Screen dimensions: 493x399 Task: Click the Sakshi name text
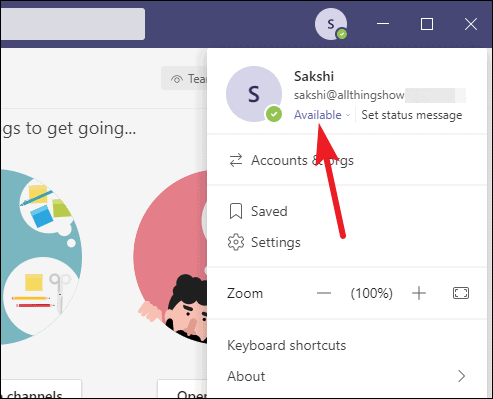tap(314, 76)
